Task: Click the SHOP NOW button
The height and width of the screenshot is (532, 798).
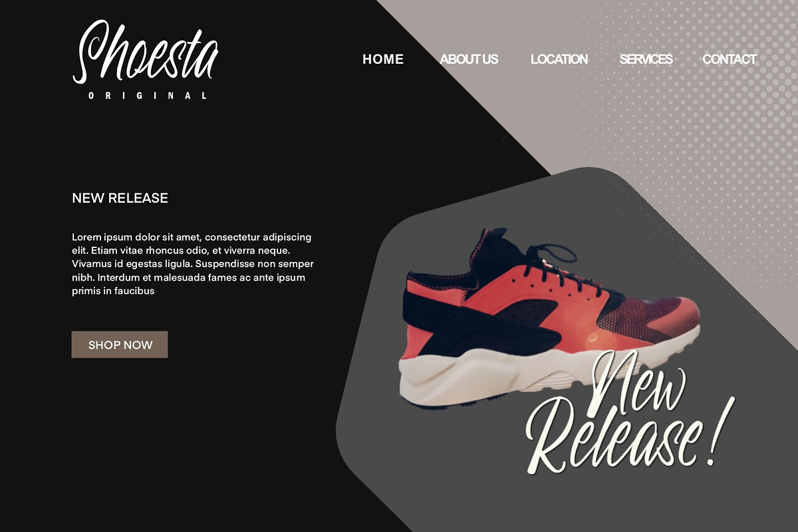Action: [120, 344]
